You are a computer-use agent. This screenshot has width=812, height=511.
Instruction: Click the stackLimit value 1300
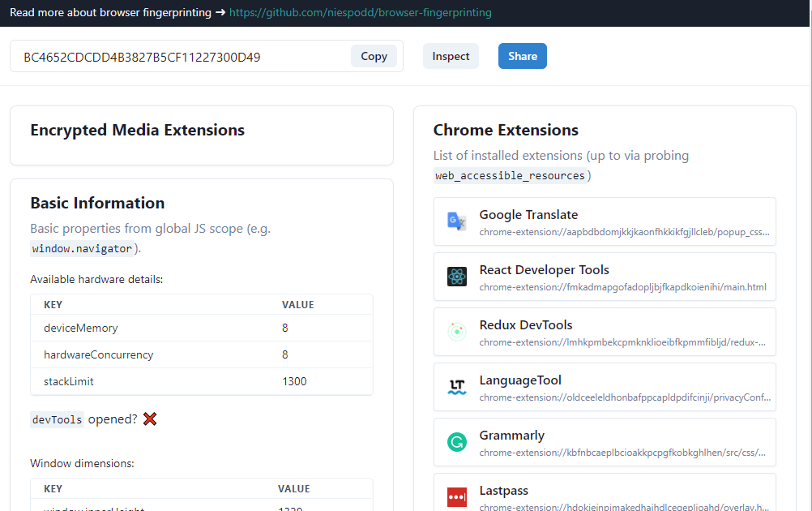click(x=294, y=381)
